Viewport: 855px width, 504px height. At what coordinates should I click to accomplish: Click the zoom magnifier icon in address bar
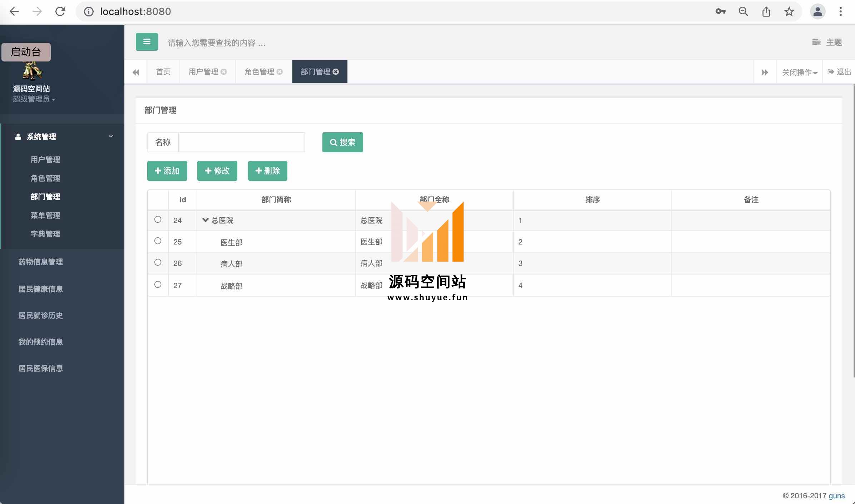coord(743,11)
